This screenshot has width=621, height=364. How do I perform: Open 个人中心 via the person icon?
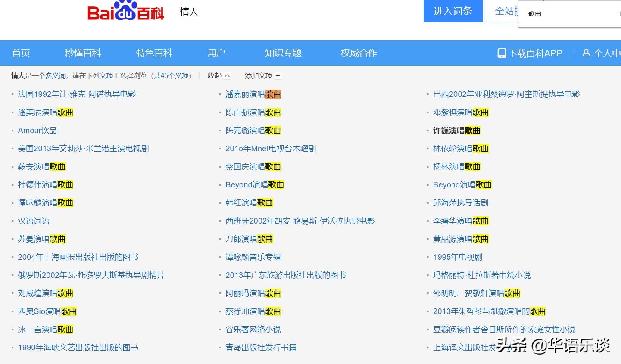pyautogui.click(x=587, y=53)
